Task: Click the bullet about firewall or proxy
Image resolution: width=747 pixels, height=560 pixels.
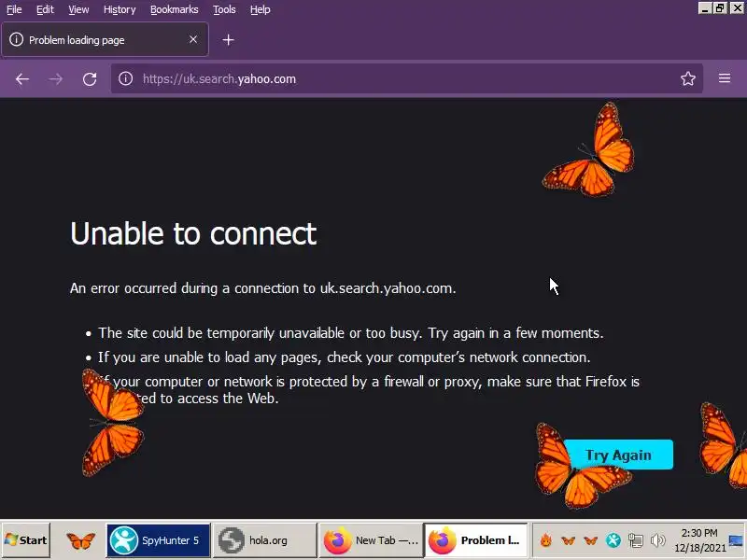Action: point(369,389)
